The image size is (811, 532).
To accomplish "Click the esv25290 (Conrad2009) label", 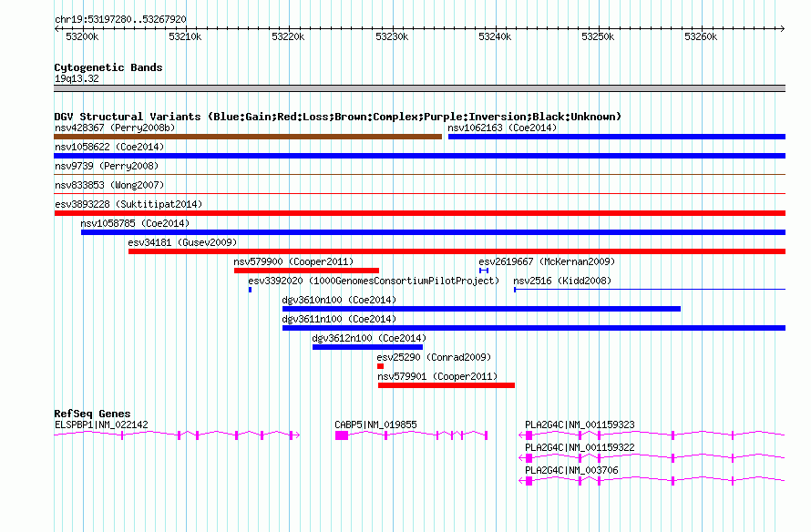I will point(434,357).
